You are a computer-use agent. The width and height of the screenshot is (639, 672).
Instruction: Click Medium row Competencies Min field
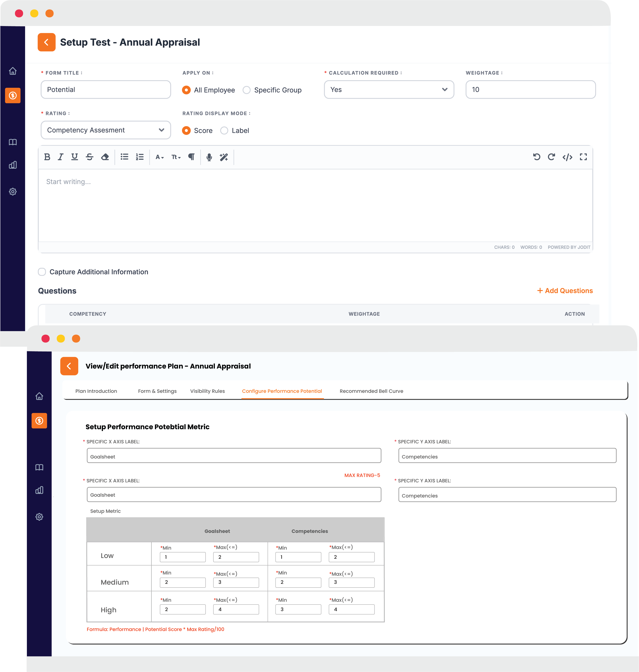298,582
